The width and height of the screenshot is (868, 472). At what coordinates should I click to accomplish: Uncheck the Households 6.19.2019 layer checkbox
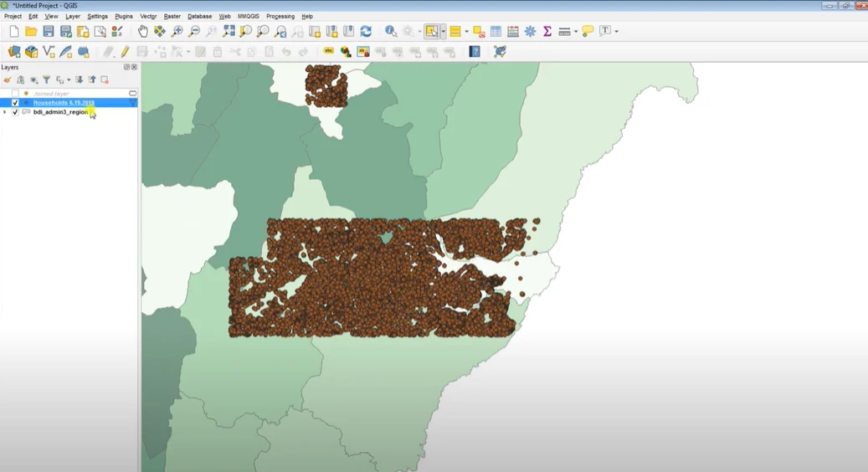pos(15,103)
